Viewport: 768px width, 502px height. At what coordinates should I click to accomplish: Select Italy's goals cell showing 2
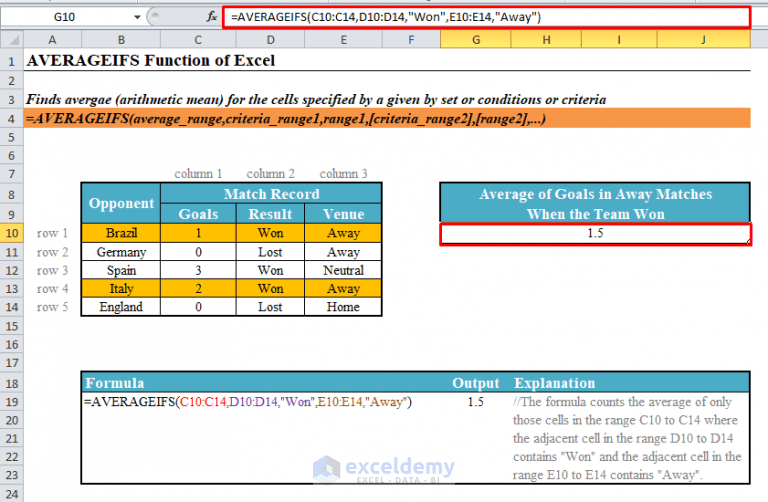point(198,289)
